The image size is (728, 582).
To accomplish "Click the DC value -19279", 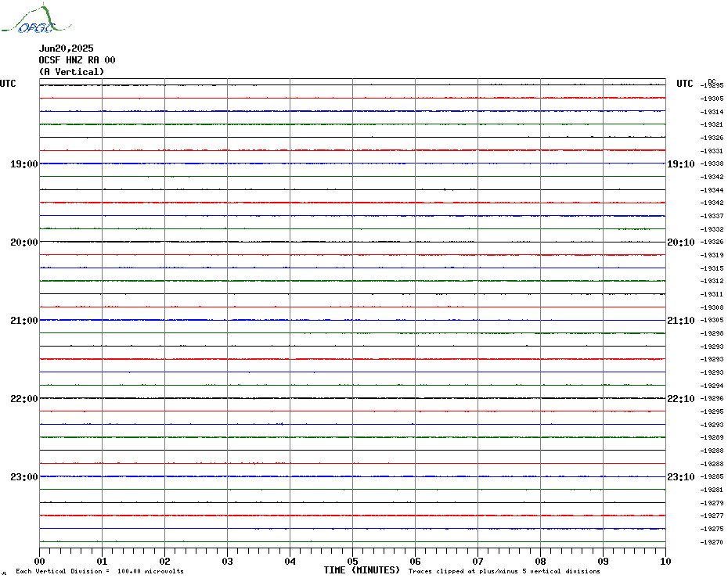I will [x=712, y=503].
